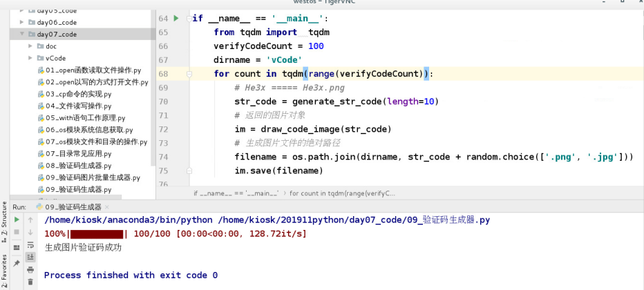Click the grey Stop process icon in Run panel
Screen dimensions: 644x290
17,232
